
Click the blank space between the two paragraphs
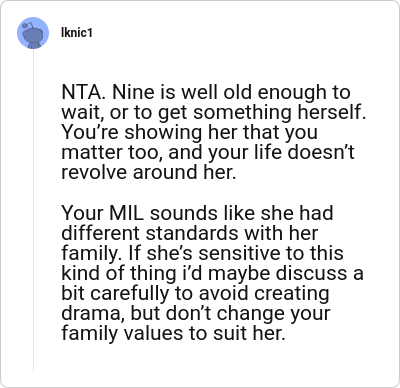coord(213,192)
